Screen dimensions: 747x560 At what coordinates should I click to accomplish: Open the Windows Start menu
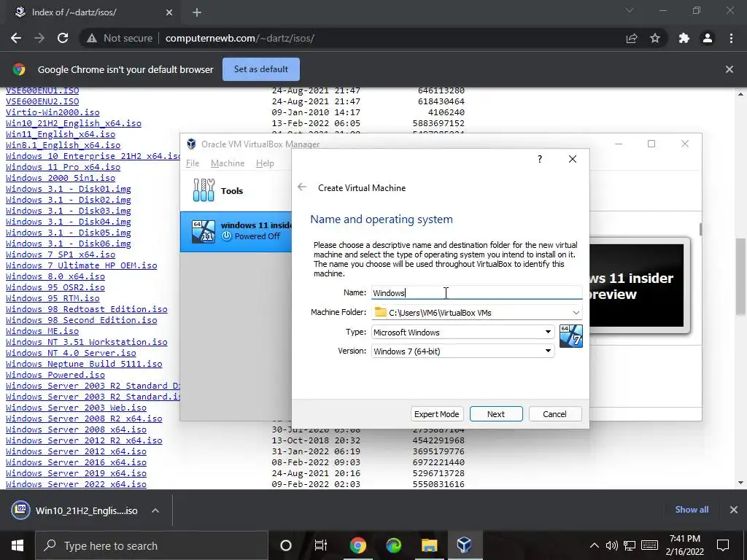point(18,545)
